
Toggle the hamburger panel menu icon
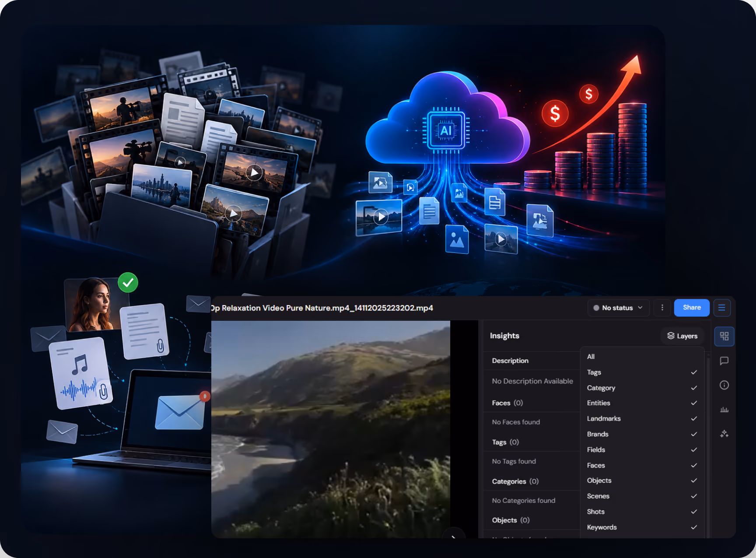point(722,308)
